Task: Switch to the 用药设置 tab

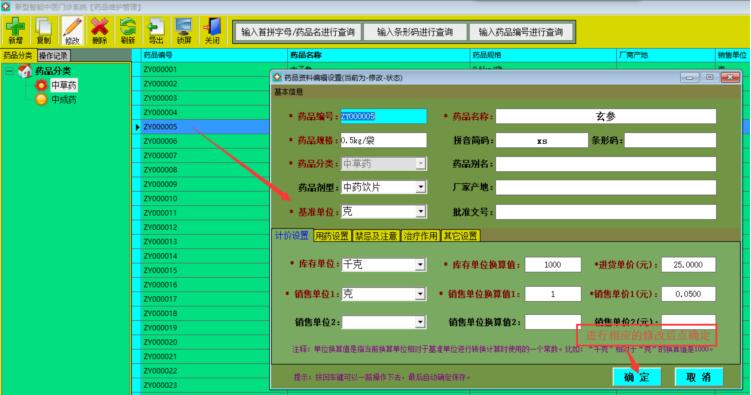Action: (x=332, y=236)
